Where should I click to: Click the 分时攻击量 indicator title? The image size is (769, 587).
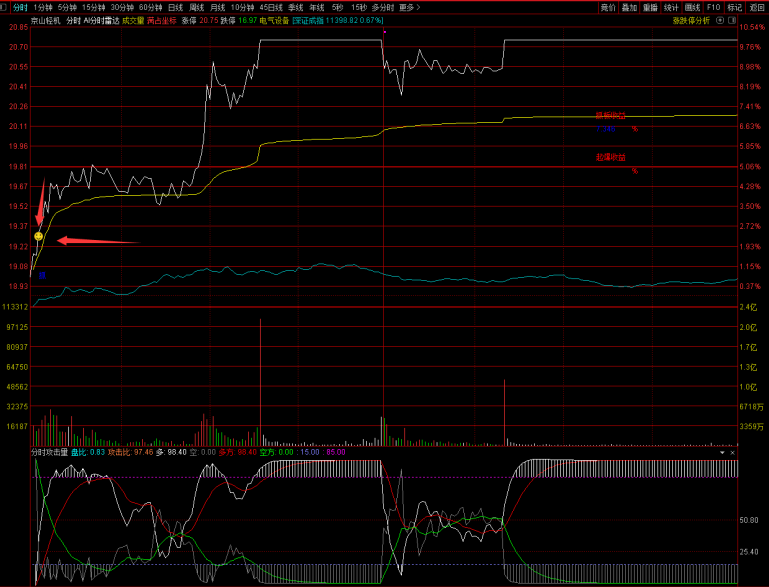click(50, 452)
